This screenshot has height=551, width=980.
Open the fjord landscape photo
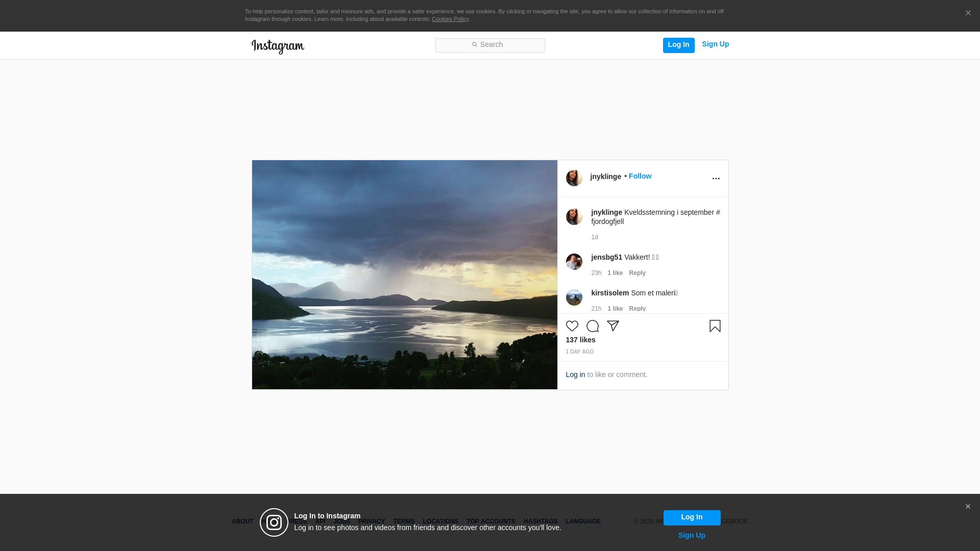pyautogui.click(x=404, y=275)
